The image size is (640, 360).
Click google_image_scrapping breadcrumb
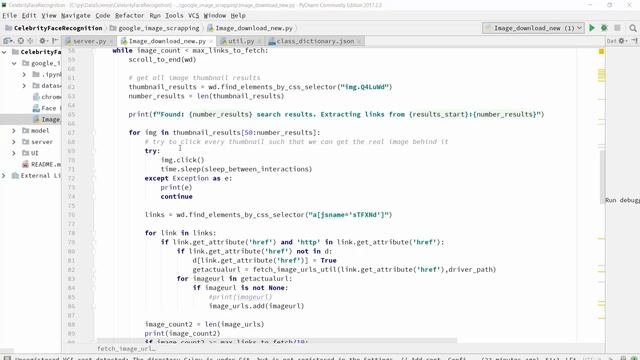(x=155, y=28)
